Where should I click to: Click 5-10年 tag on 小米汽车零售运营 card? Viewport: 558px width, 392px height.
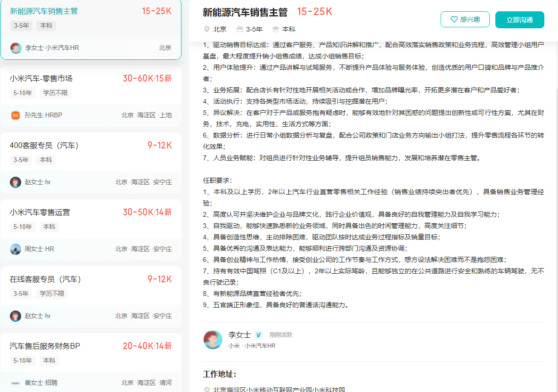coord(23,227)
